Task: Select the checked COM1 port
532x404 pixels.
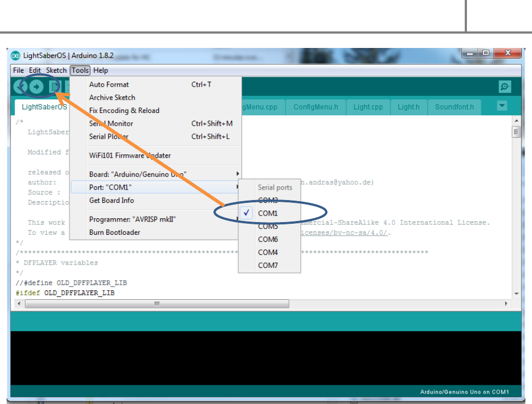Action: pos(270,213)
